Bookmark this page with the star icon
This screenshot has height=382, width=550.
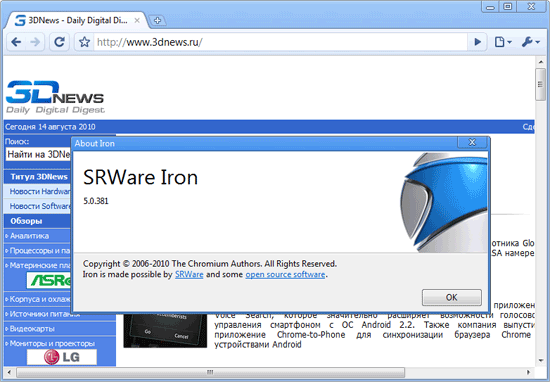point(84,42)
